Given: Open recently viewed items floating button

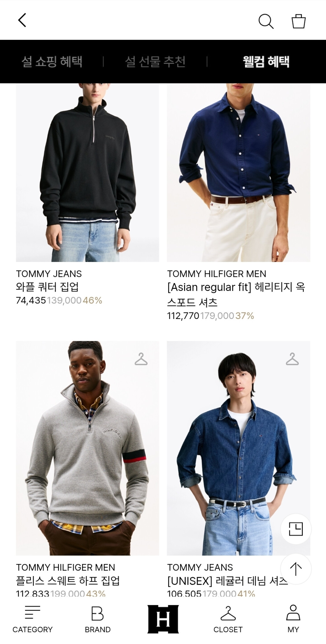Looking at the screenshot, I should [x=296, y=529].
